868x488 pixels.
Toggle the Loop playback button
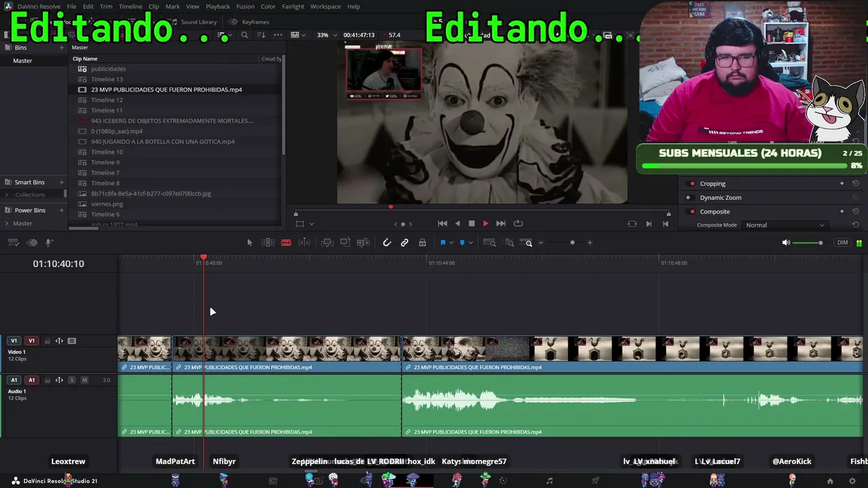pos(518,224)
